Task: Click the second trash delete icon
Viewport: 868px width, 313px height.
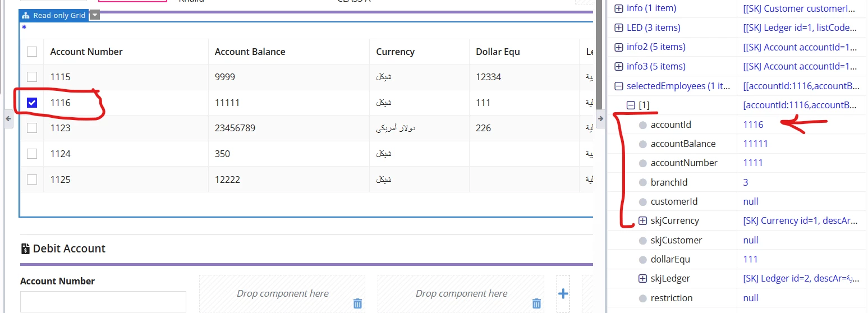Action: (536, 303)
